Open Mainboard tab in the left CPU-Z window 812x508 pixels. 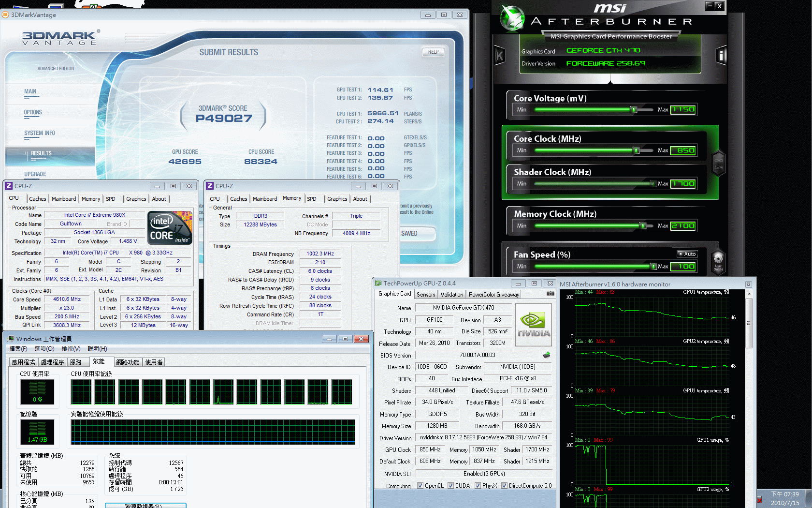pos(64,199)
